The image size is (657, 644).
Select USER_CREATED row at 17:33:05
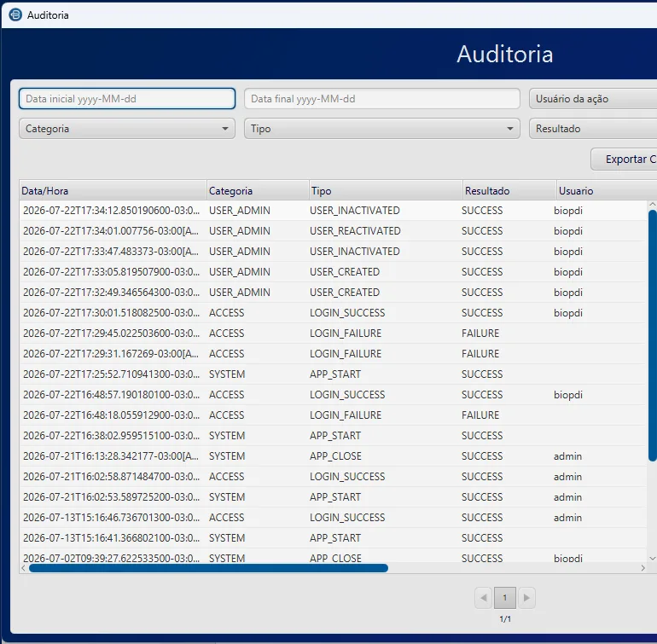click(332, 272)
